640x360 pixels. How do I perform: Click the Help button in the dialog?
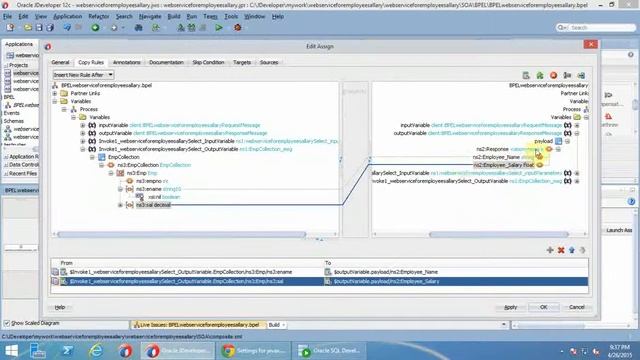pos(60,307)
